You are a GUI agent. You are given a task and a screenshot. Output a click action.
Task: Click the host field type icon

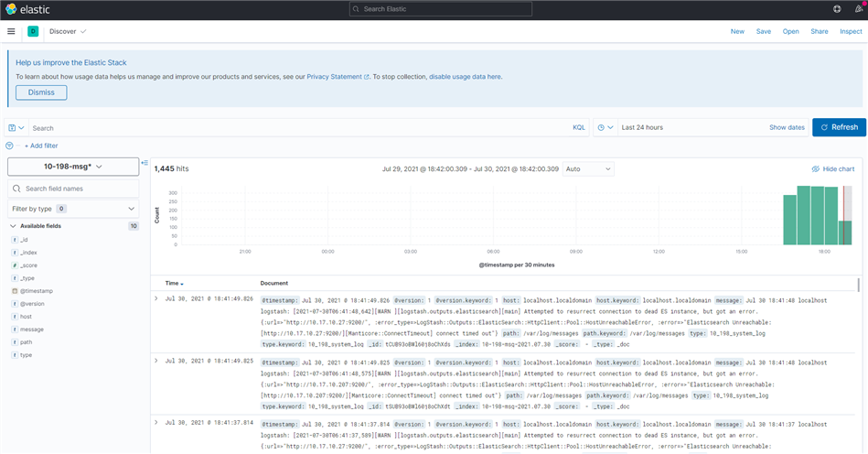click(x=15, y=316)
